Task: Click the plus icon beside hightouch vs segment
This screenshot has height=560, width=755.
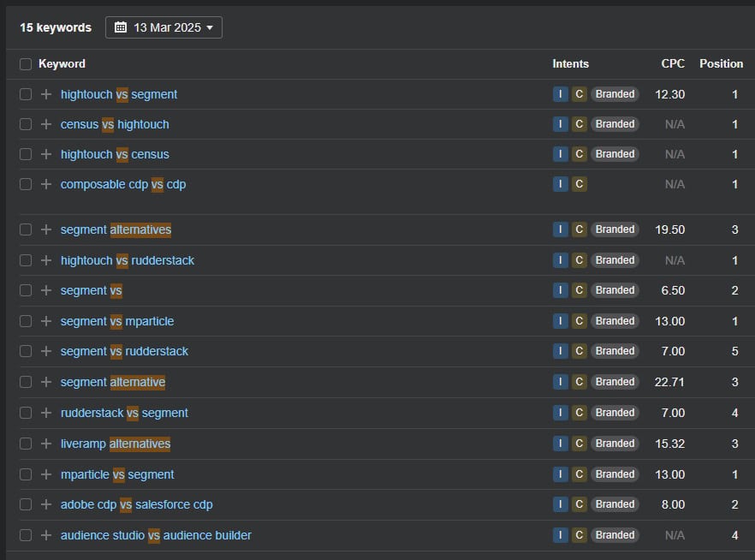Action: [x=46, y=94]
